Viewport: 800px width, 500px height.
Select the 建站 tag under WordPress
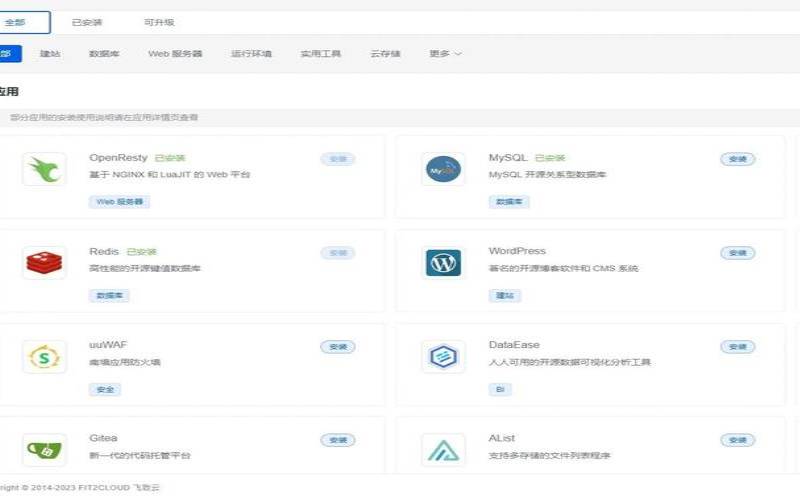point(505,295)
